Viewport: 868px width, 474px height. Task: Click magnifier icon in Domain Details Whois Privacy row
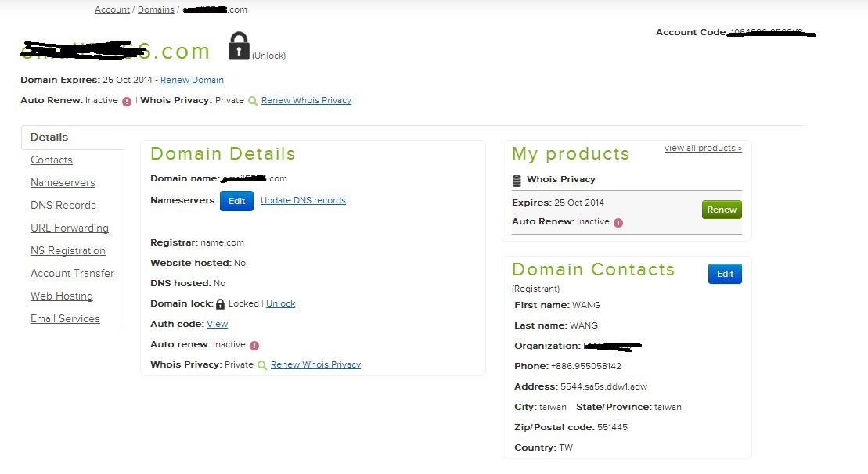262,365
